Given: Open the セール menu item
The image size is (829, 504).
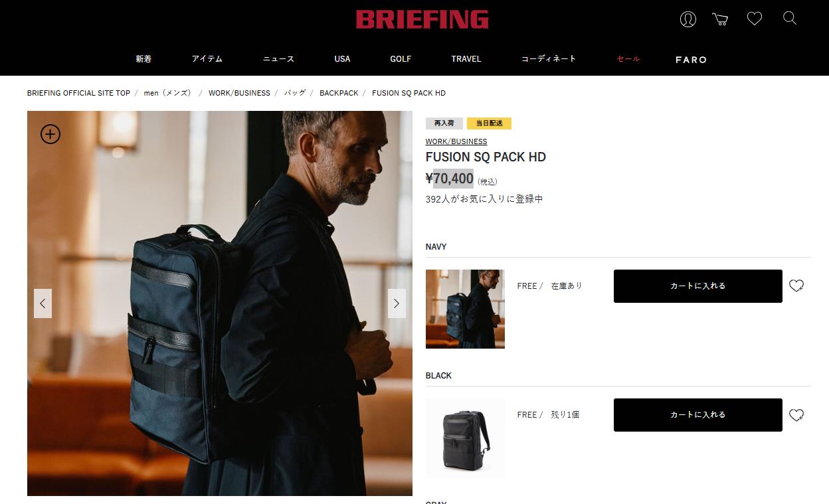Looking at the screenshot, I should 628,59.
